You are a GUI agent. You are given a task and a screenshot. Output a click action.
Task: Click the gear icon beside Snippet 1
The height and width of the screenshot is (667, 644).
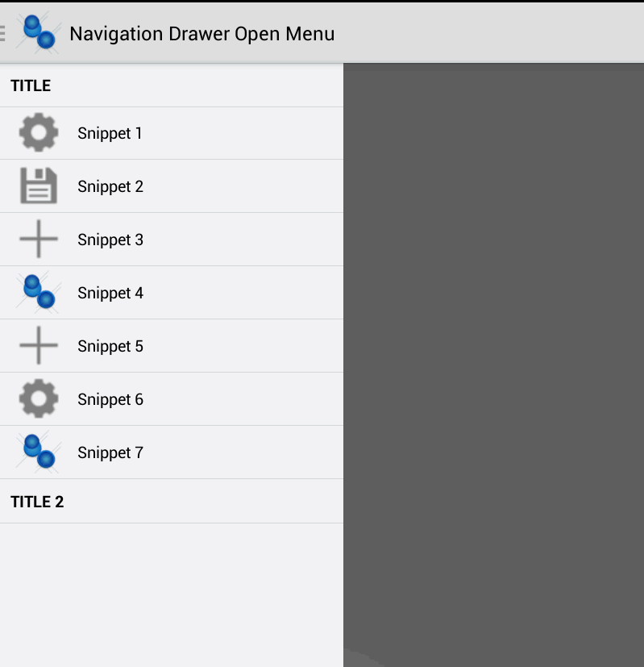click(x=39, y=133)
